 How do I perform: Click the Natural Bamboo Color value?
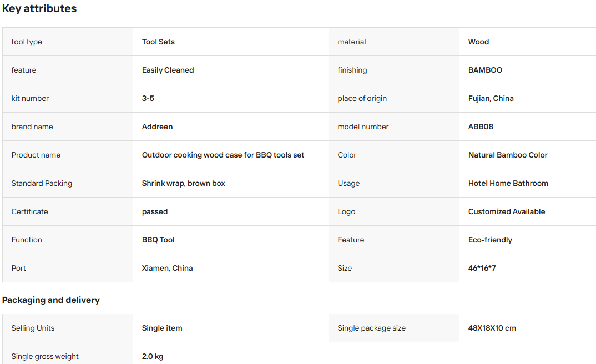(x=507, y=155)
